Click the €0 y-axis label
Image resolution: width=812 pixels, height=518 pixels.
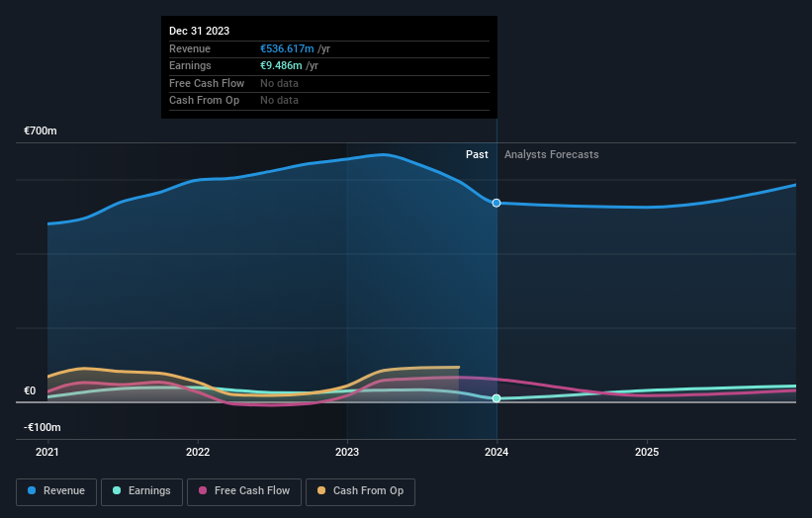pos(30,390)
